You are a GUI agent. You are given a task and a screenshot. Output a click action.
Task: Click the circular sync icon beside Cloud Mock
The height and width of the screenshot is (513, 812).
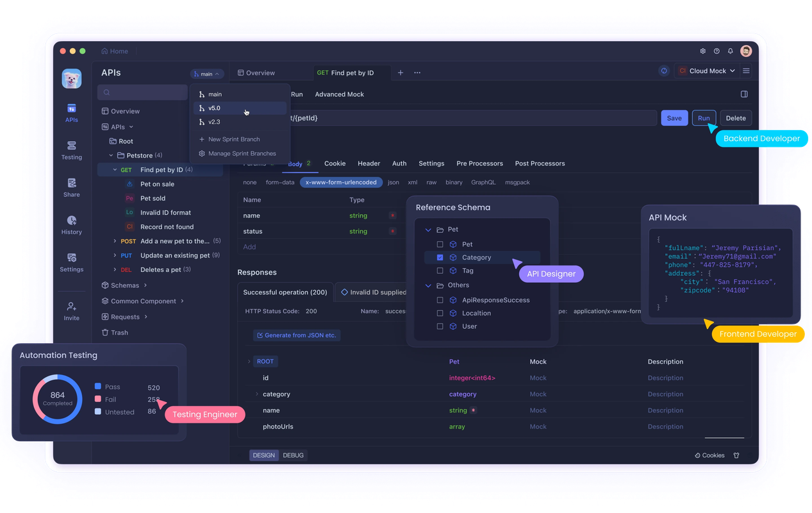coord(664,71)
